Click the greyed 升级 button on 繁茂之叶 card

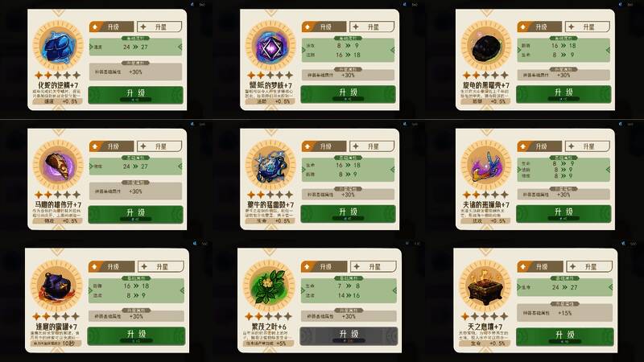pyautogui.click(x=349, y=335)
